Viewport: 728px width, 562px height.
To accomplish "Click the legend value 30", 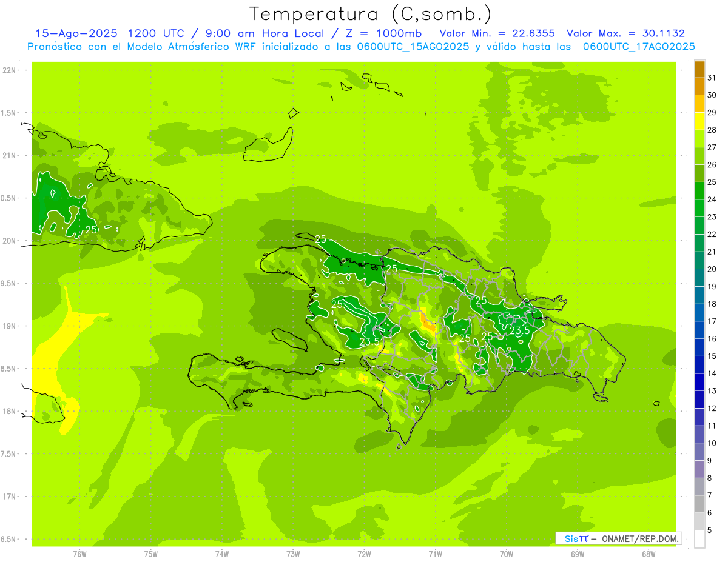I will point(712,95).
